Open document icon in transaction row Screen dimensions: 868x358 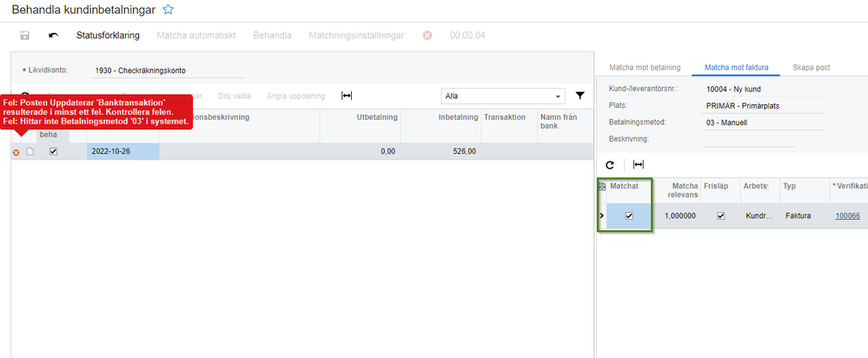[30, 151]
